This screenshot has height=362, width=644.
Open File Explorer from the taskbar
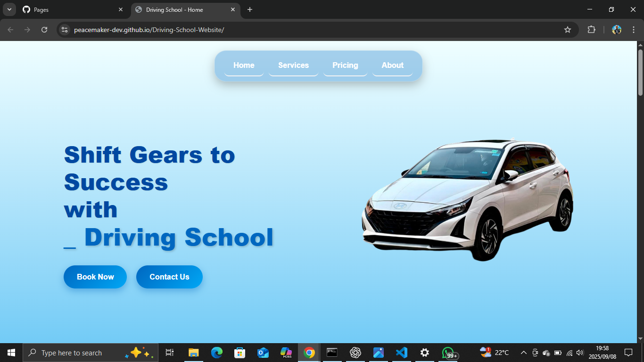tap(194, 353)
